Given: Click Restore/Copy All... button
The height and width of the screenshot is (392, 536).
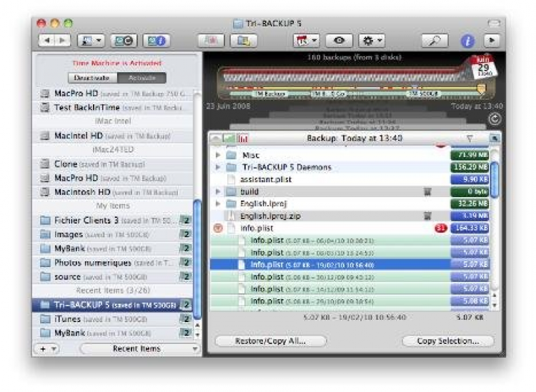Looking at the screenshot, I should [x=270, y=341].
